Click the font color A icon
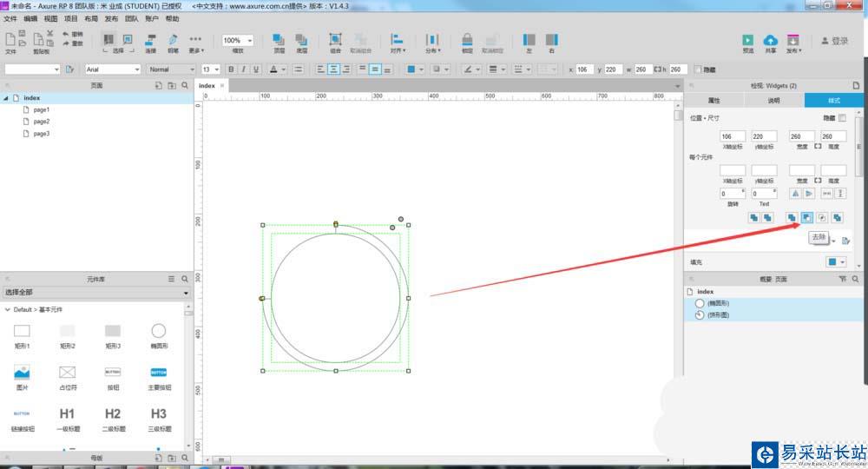 tap(273, 69)
